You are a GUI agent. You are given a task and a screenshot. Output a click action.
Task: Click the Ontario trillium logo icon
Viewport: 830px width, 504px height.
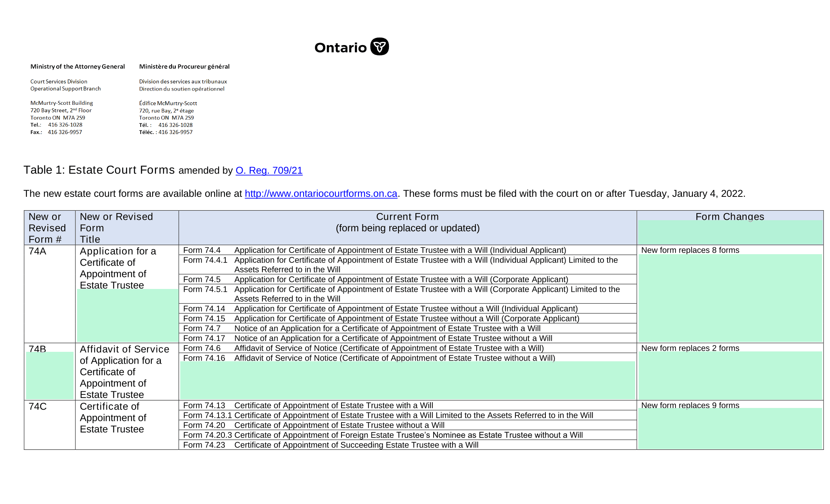(379, 47)
